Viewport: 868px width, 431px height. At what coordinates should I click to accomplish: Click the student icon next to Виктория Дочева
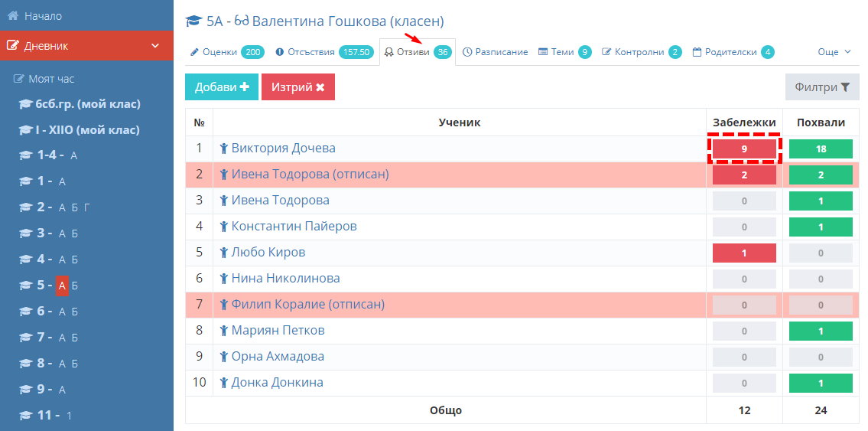tap(223, 149)
